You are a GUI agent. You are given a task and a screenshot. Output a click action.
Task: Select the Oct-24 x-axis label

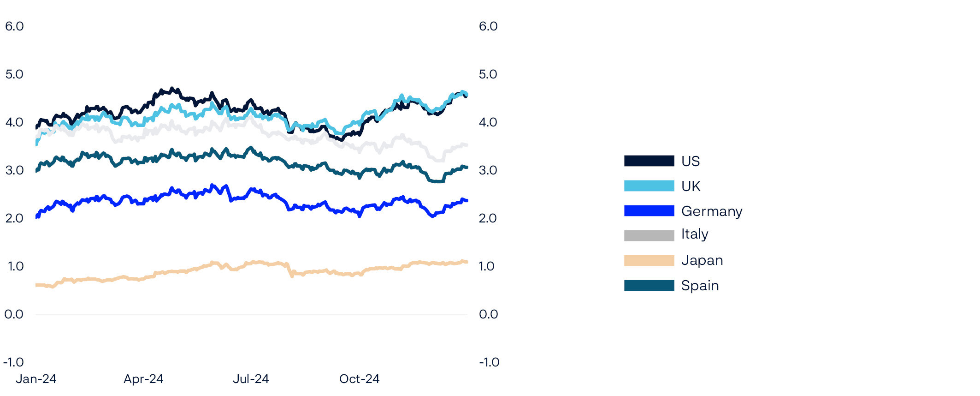[359, 379]
